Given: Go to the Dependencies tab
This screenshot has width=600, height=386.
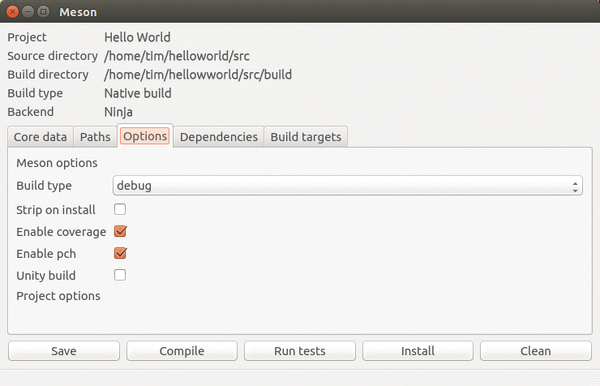Looking at the screenshot, I should click(218, 137).
